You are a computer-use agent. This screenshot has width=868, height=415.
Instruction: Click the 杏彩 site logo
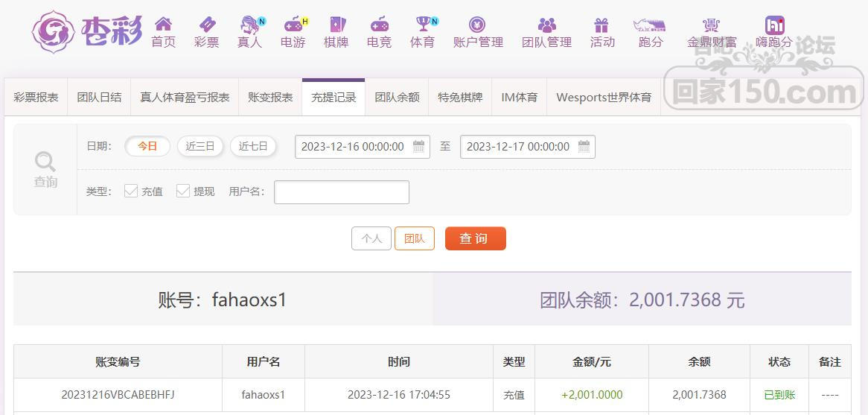coord(87,31)
